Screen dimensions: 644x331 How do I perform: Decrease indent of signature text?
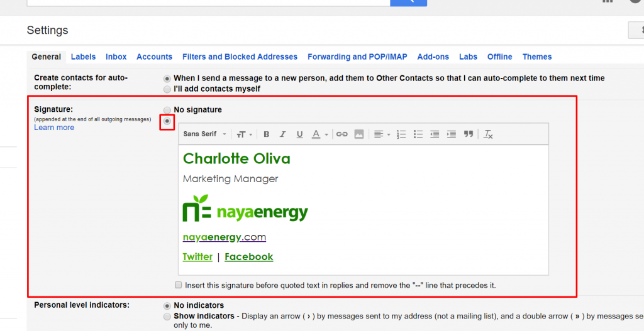(x=435, y=134)
